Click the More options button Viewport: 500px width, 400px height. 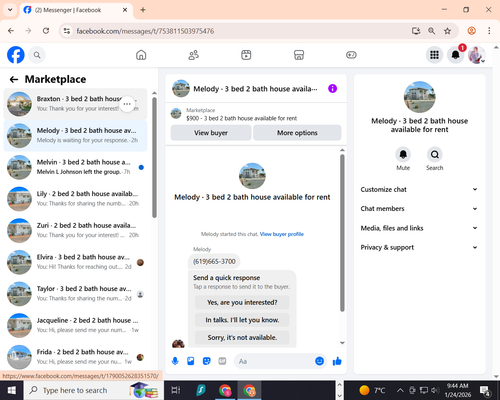tap(297, 133)
